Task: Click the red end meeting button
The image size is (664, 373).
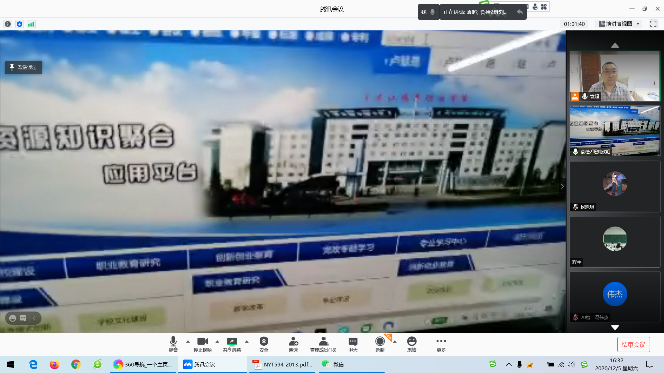Action: (633, 345)
